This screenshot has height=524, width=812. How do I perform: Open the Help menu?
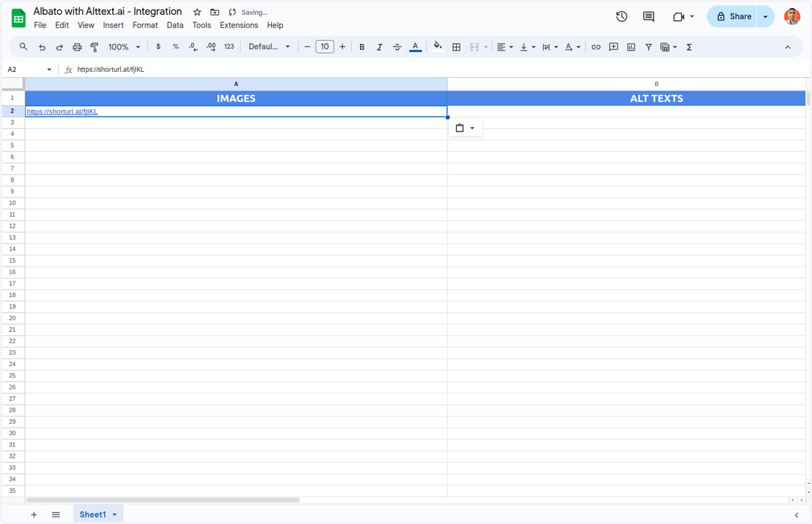275,25
